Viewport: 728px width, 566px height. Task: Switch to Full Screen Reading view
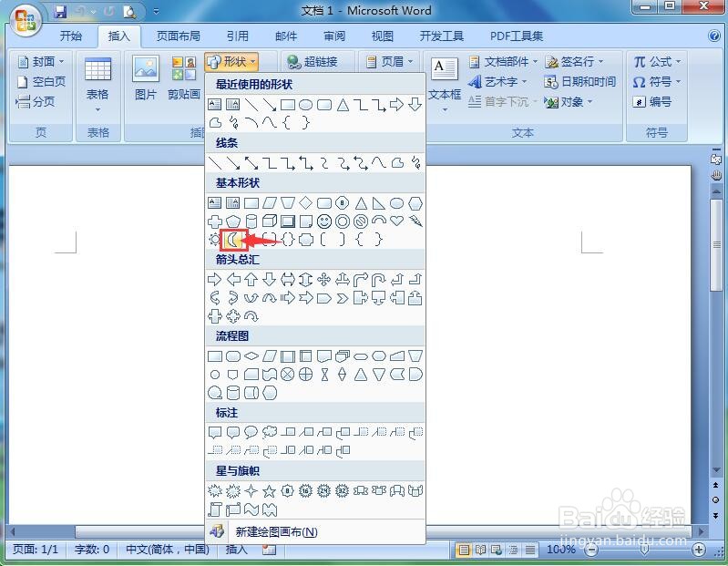480,551
